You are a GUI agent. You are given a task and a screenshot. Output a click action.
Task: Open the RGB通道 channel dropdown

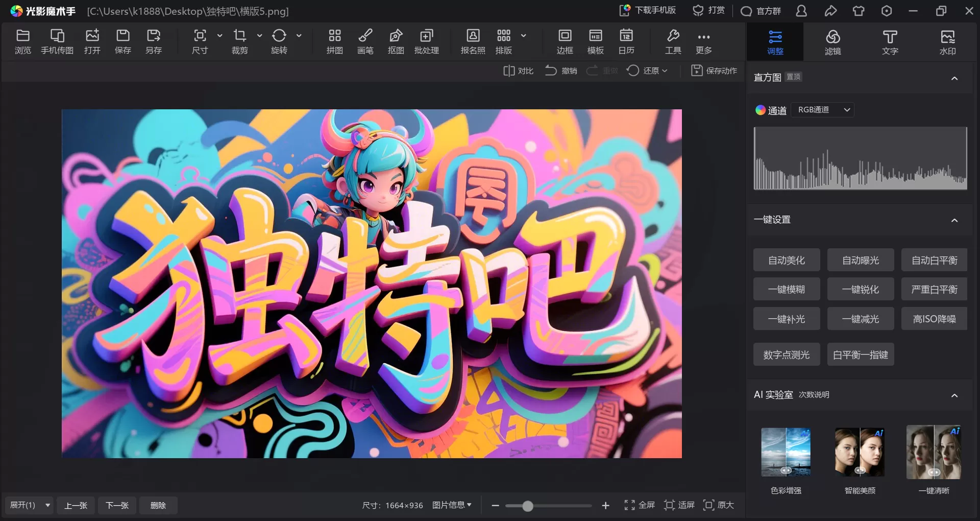coord(822,109)
